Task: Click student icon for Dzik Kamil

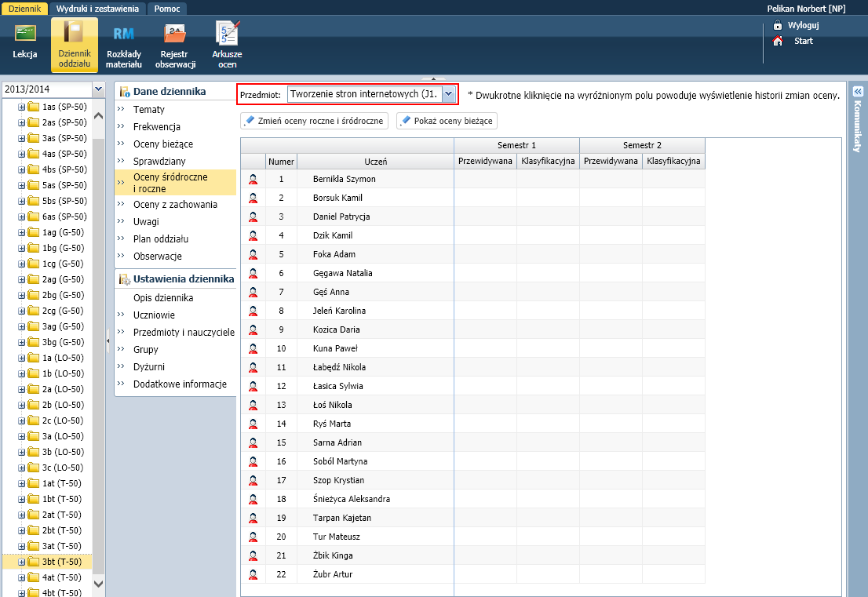Action: coord(253,235)
